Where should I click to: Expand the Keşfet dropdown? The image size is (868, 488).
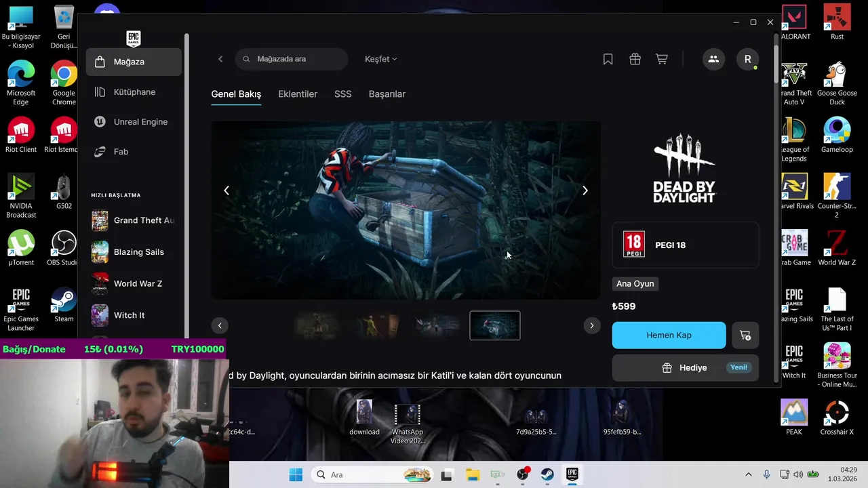(x=381, y=59)
